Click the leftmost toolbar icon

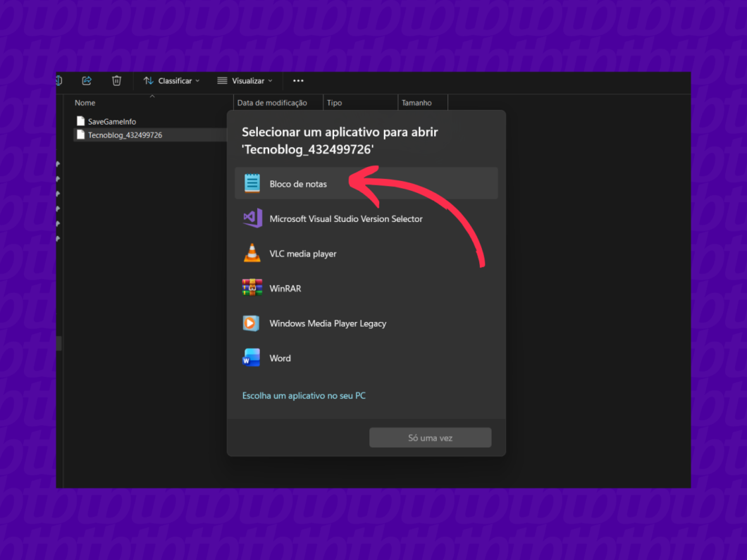click(x=58, y=80)
